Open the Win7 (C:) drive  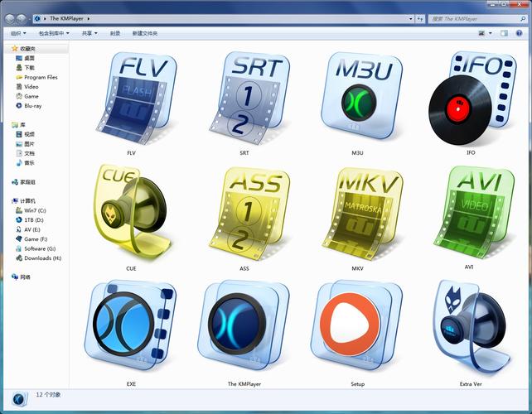coord(35,210)
